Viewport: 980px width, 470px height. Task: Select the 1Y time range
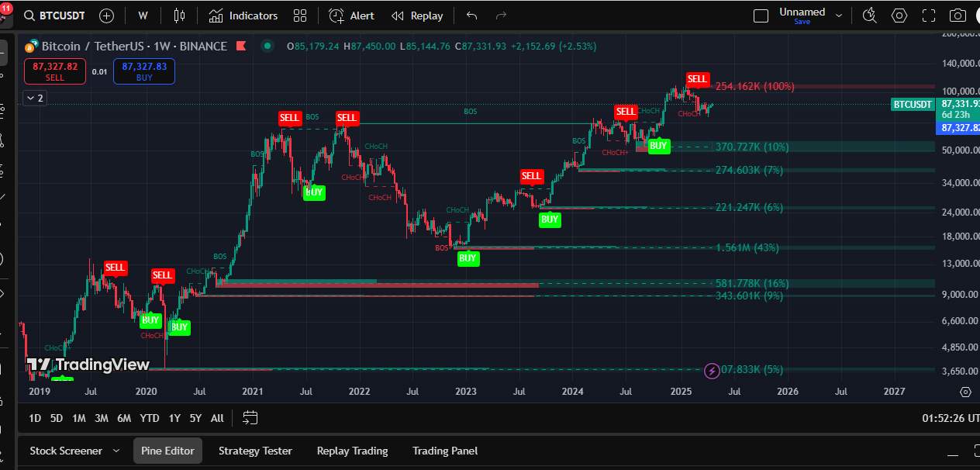(174, 418)
